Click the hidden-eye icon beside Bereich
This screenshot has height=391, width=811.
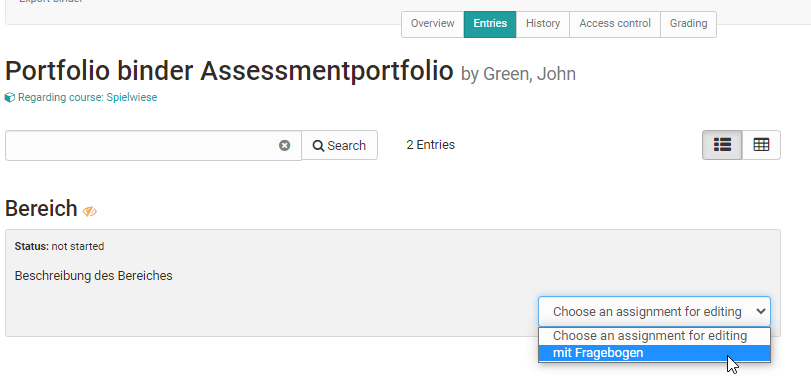click(90, 211)
